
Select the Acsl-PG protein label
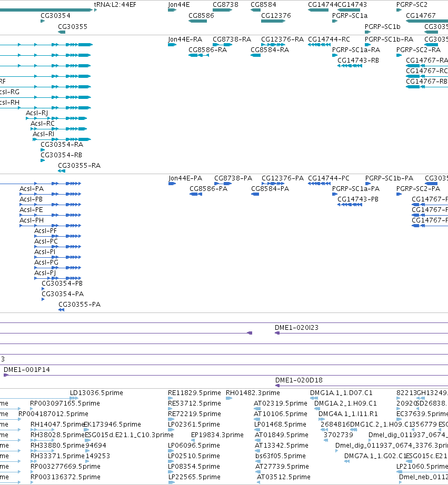pos(46,262)
